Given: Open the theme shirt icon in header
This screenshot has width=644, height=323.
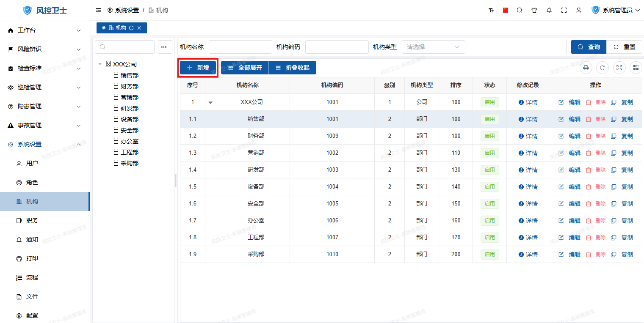Looking at the screenshot, I should click(x=534, y=10).
